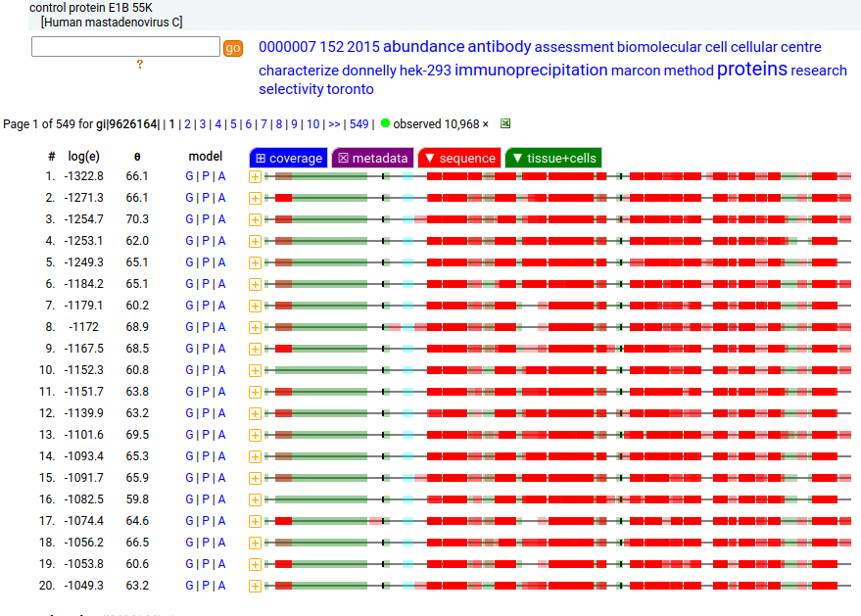Click A link in row 5
861x616 pixels.
[221, 262]
